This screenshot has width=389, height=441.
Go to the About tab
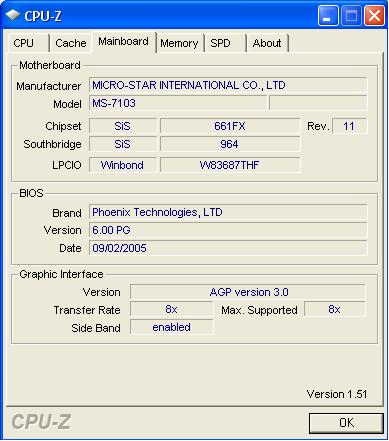267,43
